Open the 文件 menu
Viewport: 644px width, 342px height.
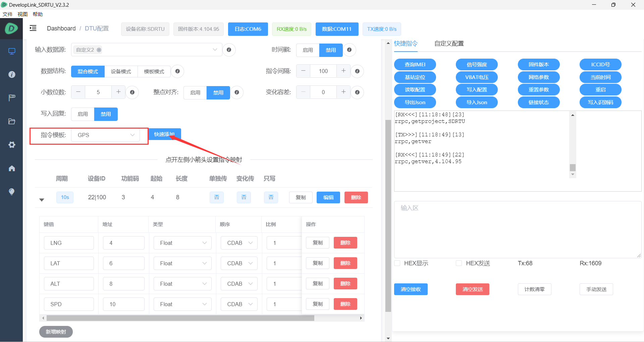coord(7,14)
